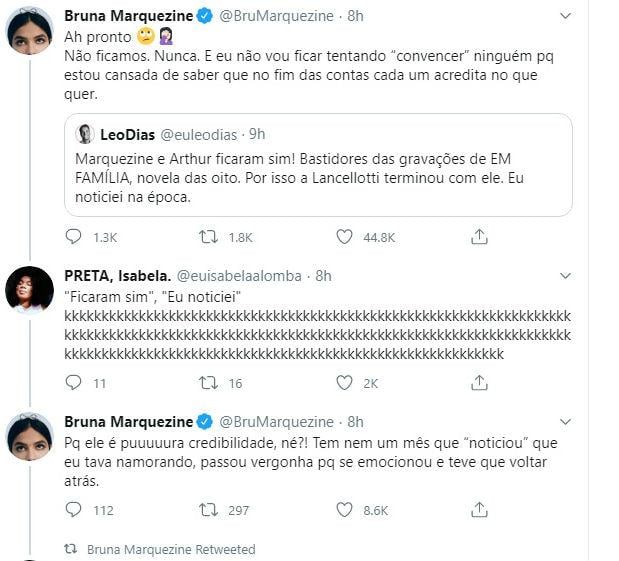The image size is (619, 561).
Task: Reply to Bruna's 'Ah pronto' tweet
Action: coord(73,237)
